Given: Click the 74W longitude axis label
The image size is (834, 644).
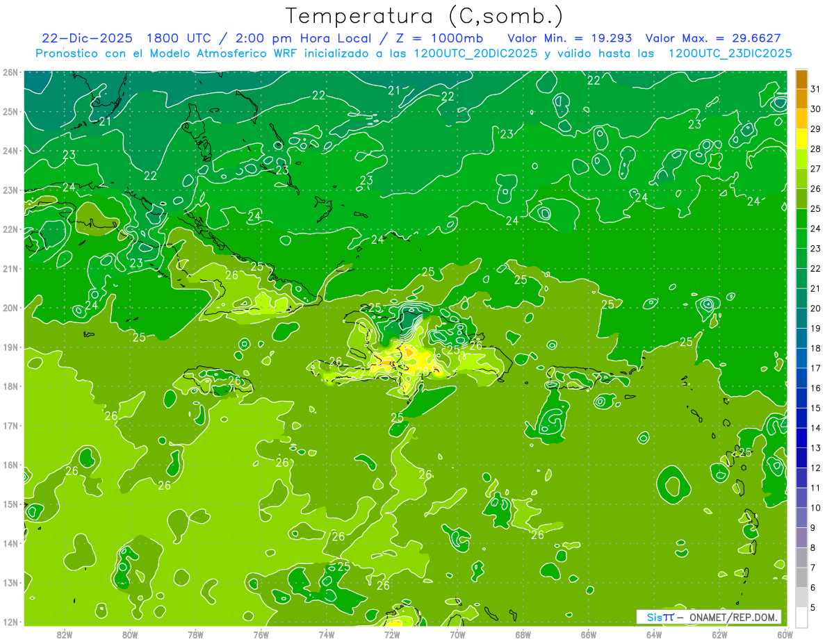Looking at the screenshot, I should pyautogui.click(x=327, y=635).
